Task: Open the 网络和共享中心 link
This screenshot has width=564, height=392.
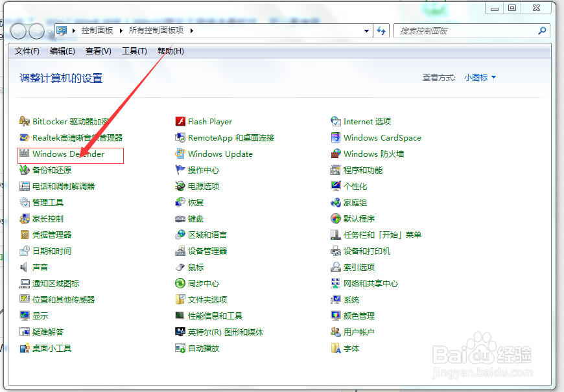Action: pos(371,283)
